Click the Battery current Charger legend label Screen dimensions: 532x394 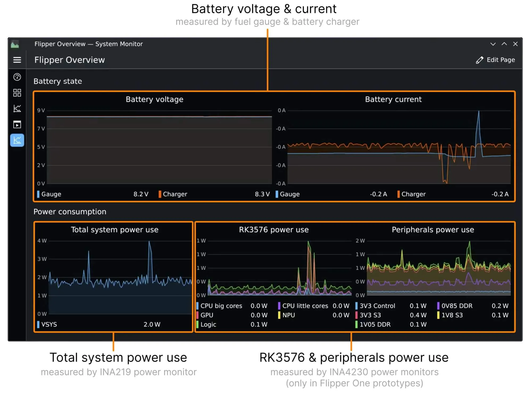pos(413,194)
